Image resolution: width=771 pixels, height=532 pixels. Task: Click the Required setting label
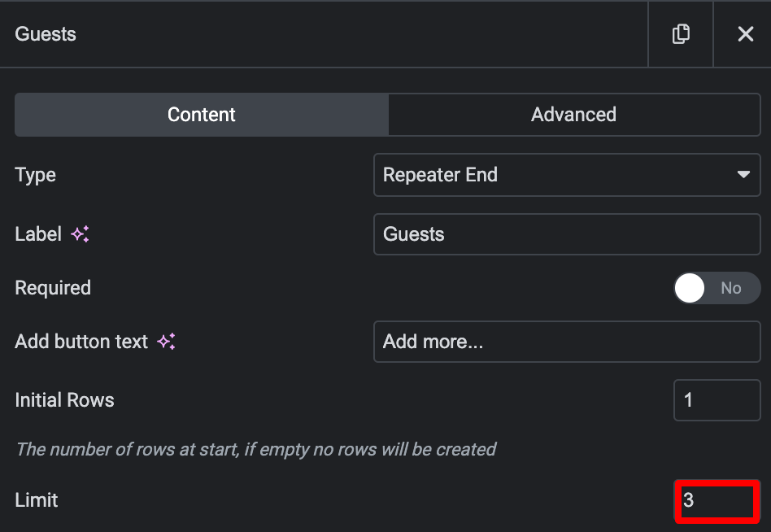point(53,288)
